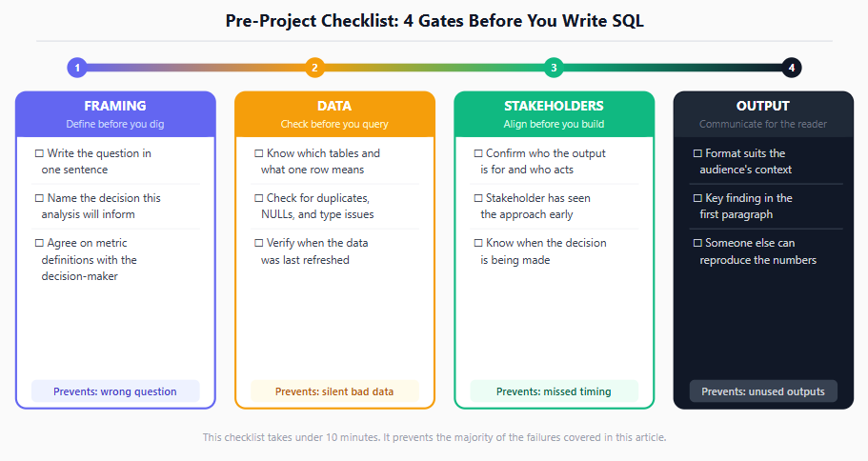Tick 'Verify when the data was last refreshed'

tap(258, 243)
